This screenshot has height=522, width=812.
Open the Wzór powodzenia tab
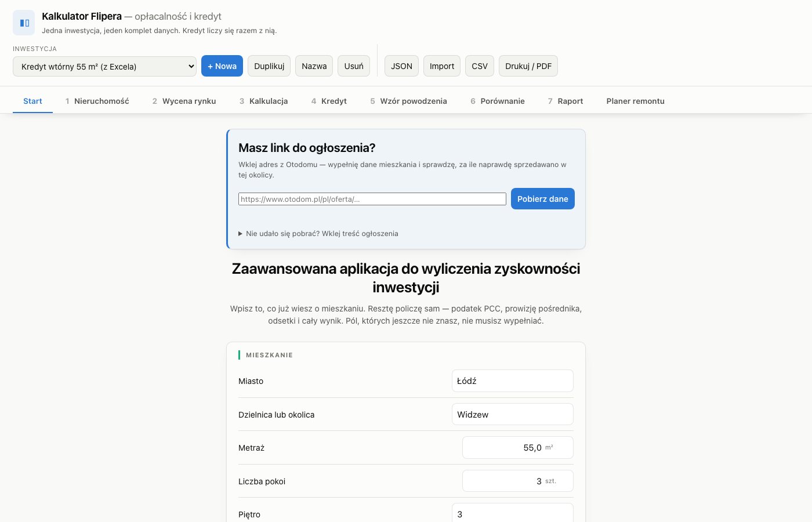click(408, 101)
